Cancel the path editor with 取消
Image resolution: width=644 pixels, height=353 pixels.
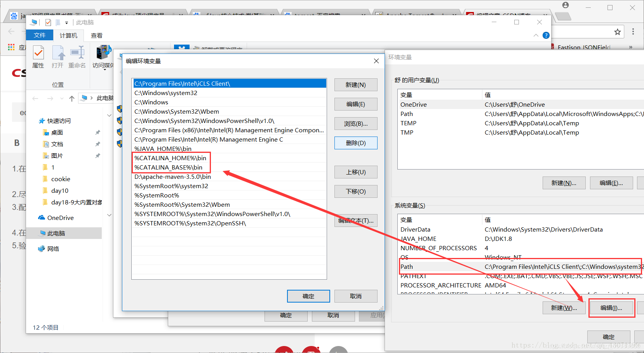coord(356,296)
